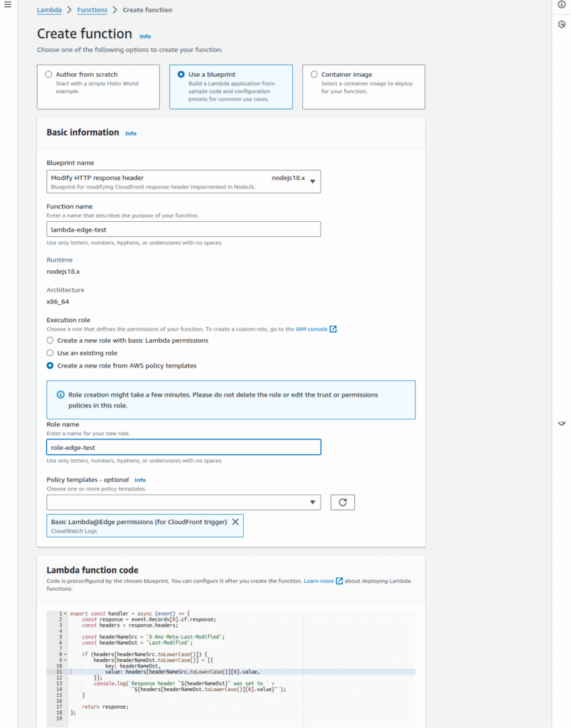Select the Author from scratch option
This screenshot has height=728, width=571.
tap(49, 74)
